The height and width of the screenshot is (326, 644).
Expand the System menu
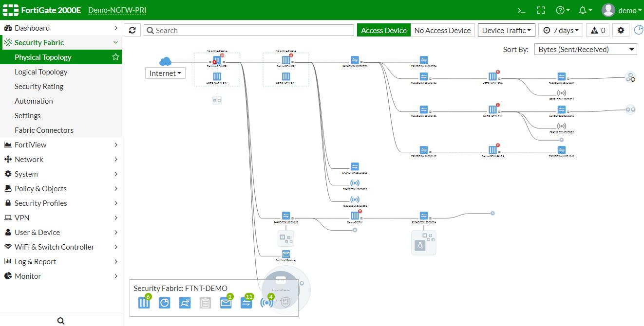tap(61, 174)
